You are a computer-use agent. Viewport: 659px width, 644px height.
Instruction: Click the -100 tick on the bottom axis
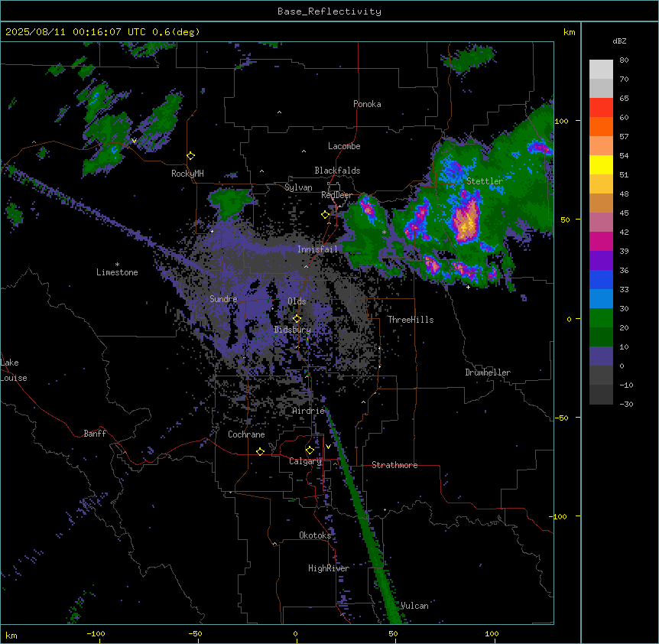click(96, 633)
